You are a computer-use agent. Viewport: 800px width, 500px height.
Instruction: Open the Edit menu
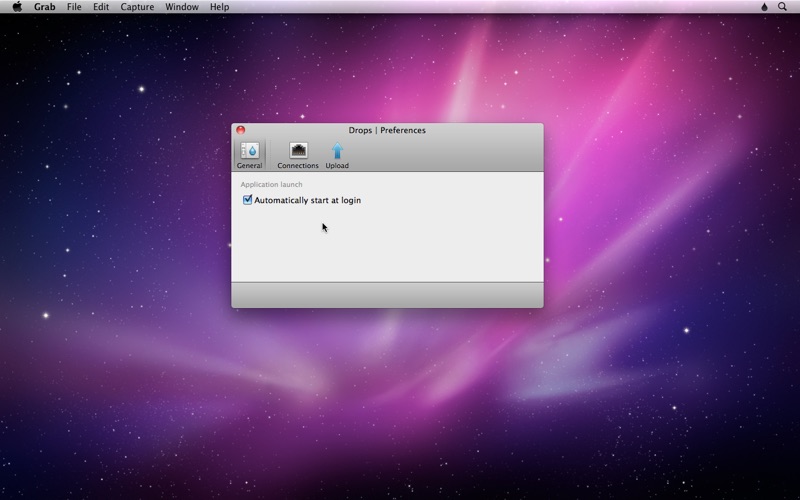101,7
